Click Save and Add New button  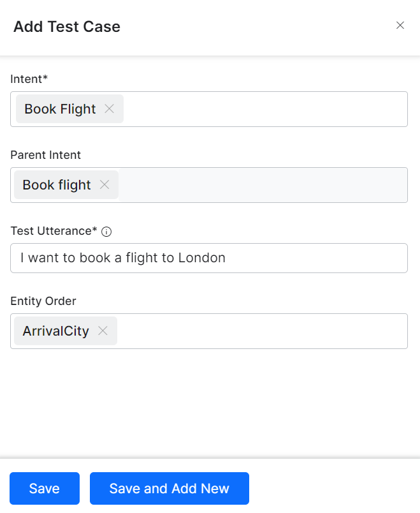click(x=170, y=488)
